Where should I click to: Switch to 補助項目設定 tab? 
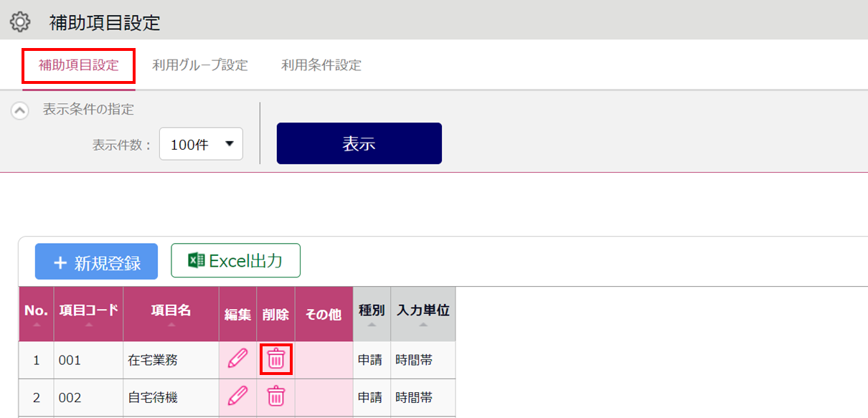click(x=79, y=65)
